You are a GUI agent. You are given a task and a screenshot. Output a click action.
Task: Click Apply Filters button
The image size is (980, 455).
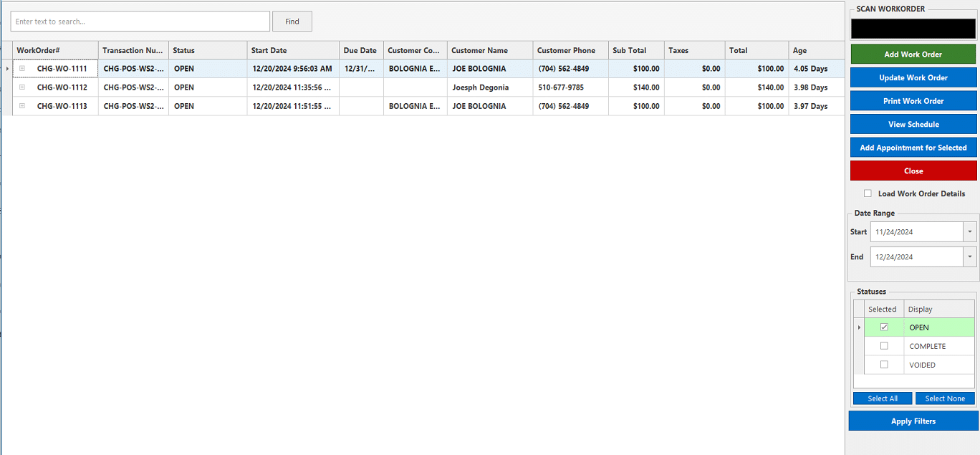(913, 421)
